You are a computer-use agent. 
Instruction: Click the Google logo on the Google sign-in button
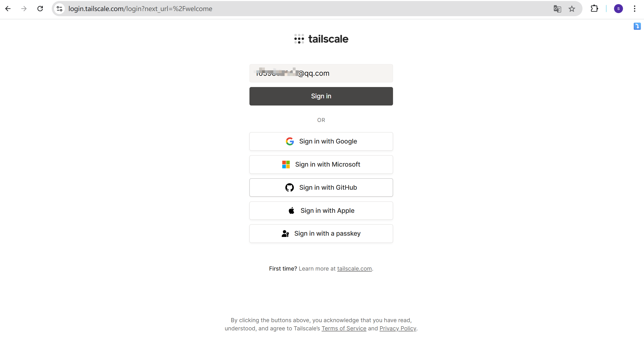point(290,141)
